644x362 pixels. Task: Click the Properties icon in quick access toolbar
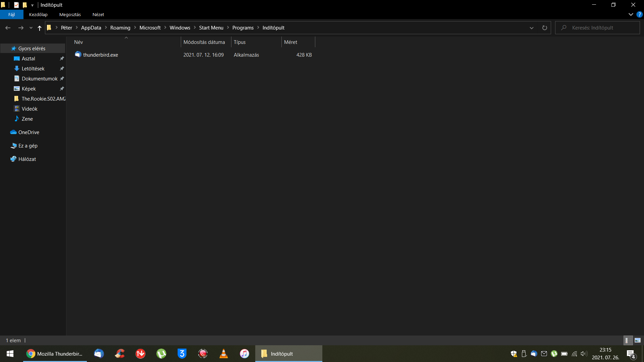pyautogui.click(x=16, y=5)
